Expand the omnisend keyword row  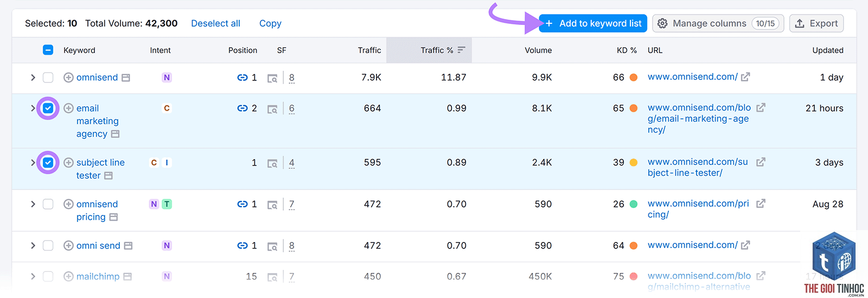click(33, 78)
